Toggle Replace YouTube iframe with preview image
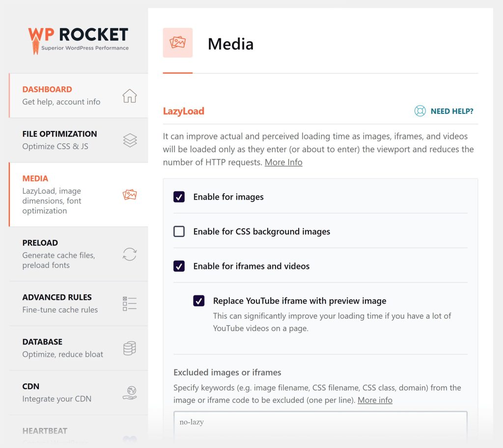Viewport: 503px width, 448px height. 199,301
